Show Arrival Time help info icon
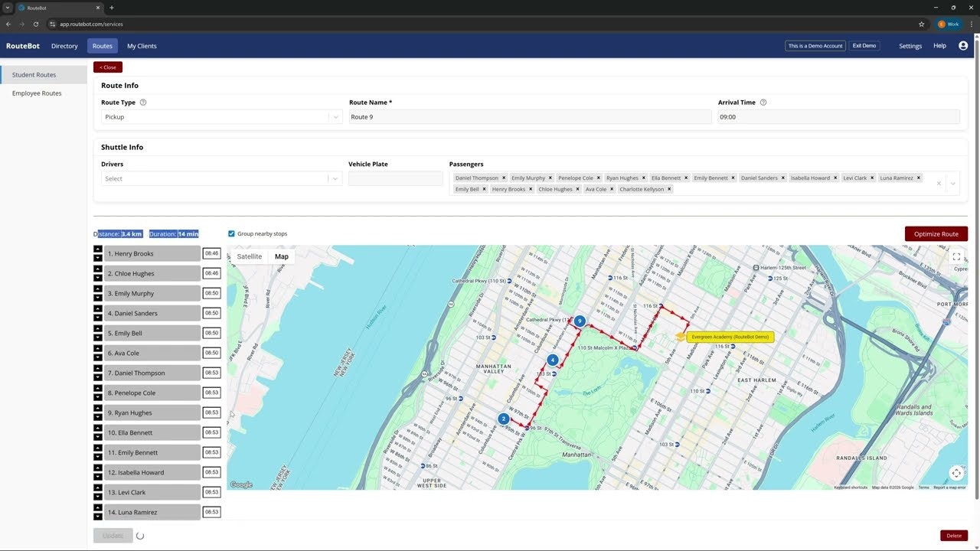Viewport: 980px width, 551px height. point(763,103)
